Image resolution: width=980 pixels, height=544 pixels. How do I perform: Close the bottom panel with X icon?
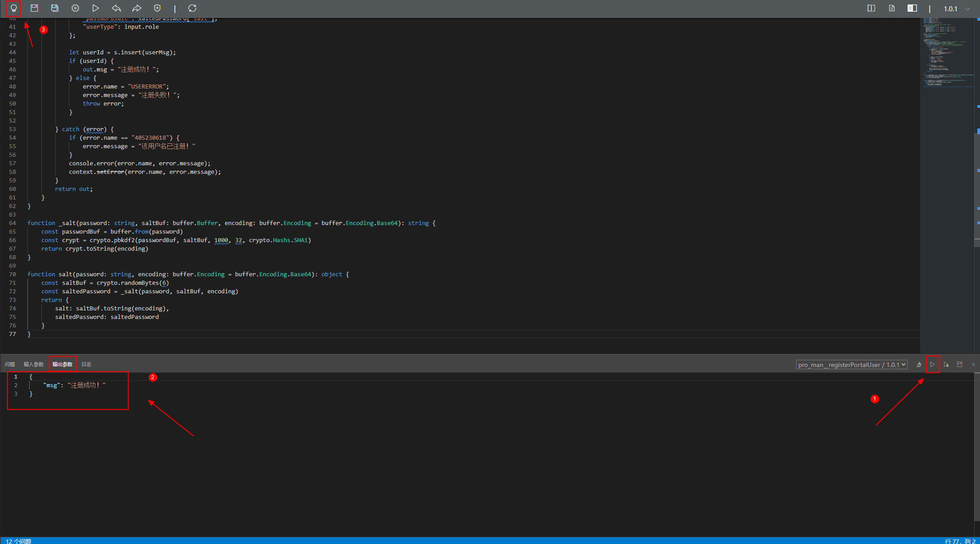click(x=973, y=364)
